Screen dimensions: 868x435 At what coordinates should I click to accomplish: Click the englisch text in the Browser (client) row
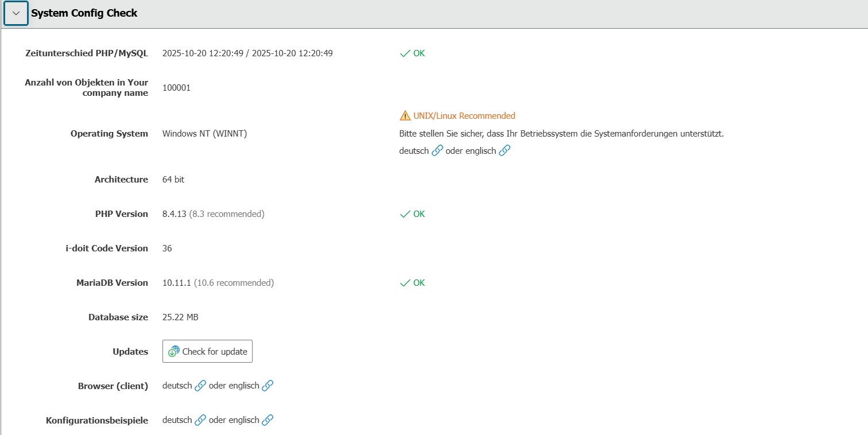243,386
